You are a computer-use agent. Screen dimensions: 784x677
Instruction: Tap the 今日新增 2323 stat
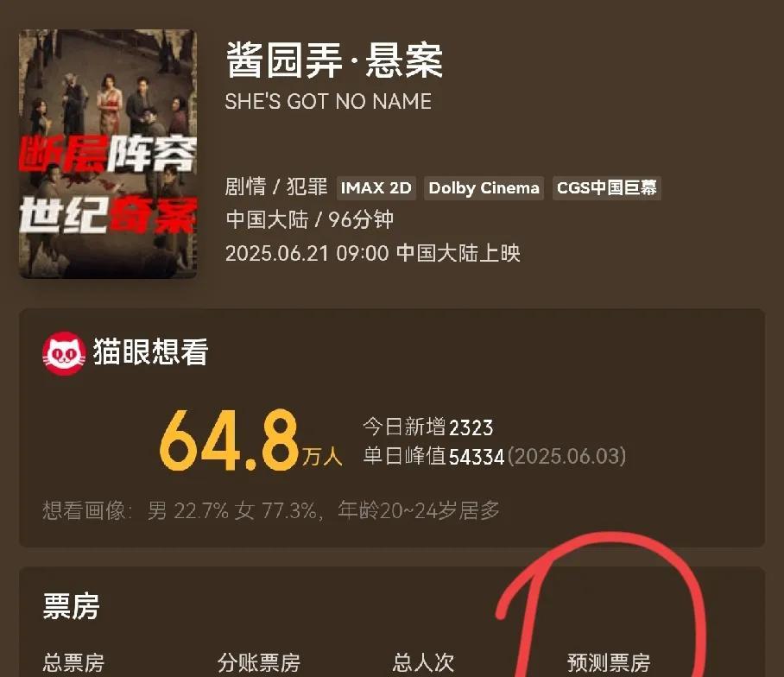click(428, 427)
